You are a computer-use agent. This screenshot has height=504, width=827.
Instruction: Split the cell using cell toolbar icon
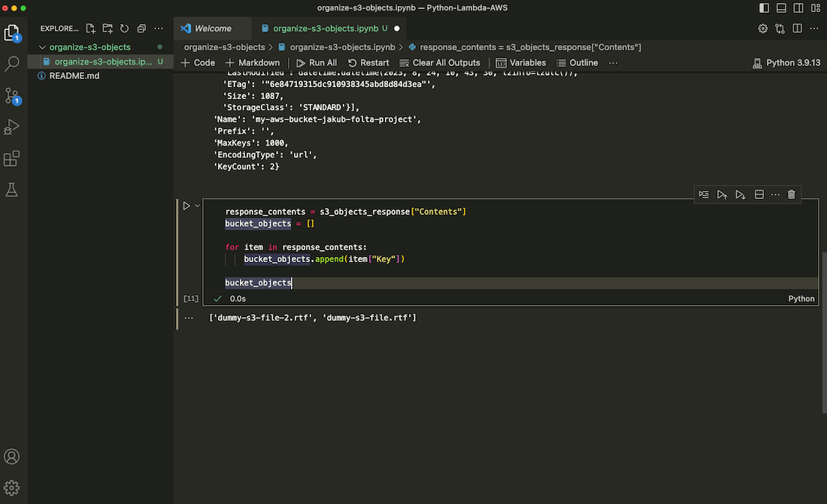(759, 195)
